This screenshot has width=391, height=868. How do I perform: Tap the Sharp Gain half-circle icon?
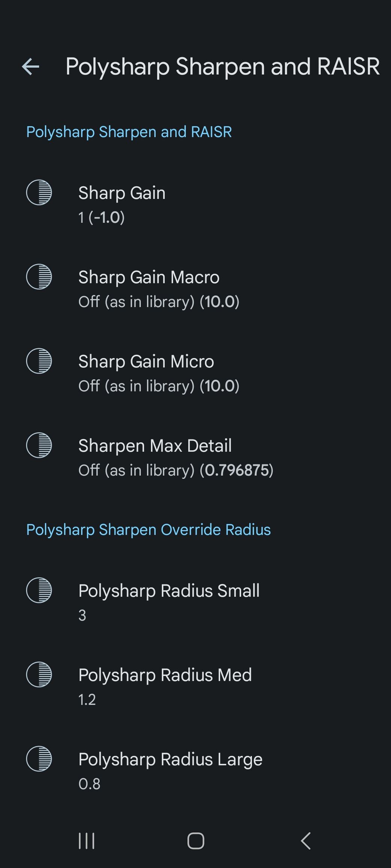click(39, 193)
